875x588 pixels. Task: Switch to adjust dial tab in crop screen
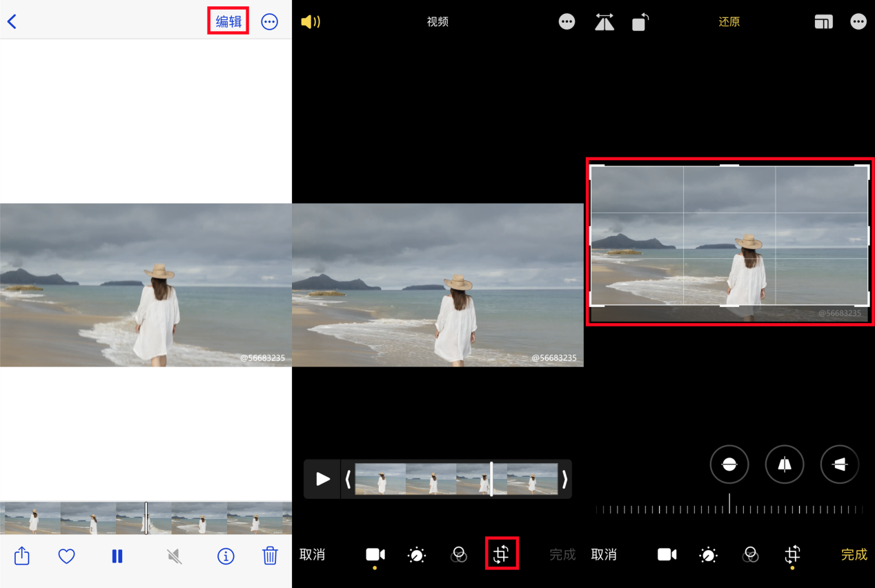point(709,555)
